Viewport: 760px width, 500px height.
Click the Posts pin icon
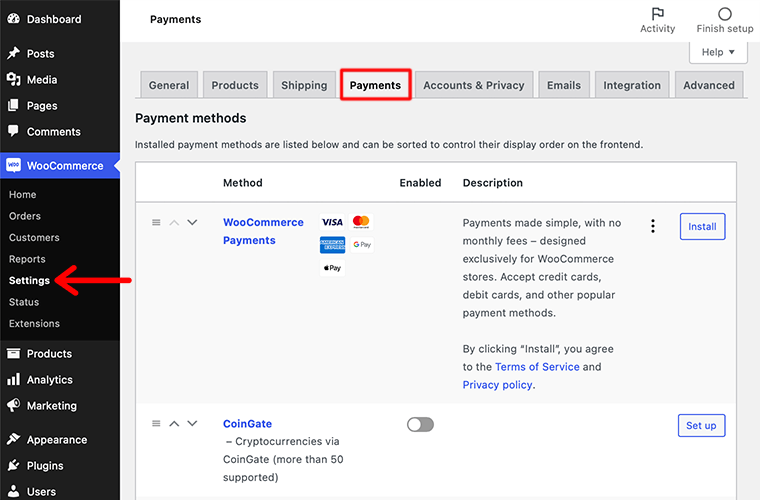[x=14, y=53]
